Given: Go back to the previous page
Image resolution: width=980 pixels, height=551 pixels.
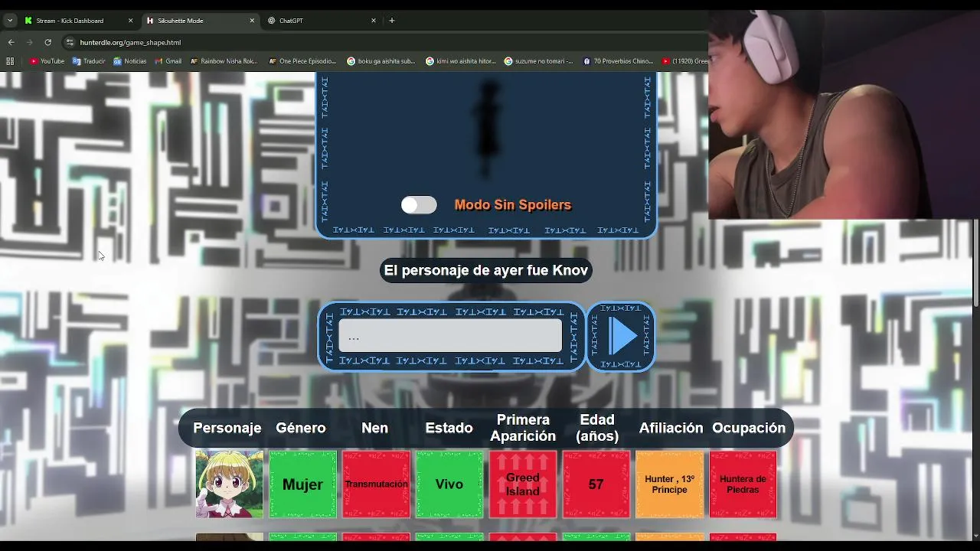Looking at the screenshot, I should [11, 42].
